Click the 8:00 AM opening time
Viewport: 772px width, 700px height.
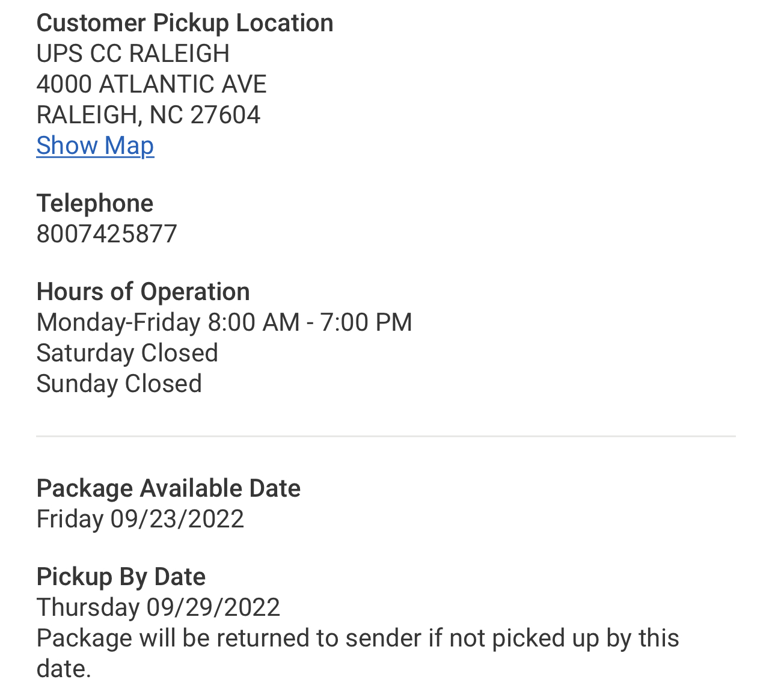click(253, 322)
